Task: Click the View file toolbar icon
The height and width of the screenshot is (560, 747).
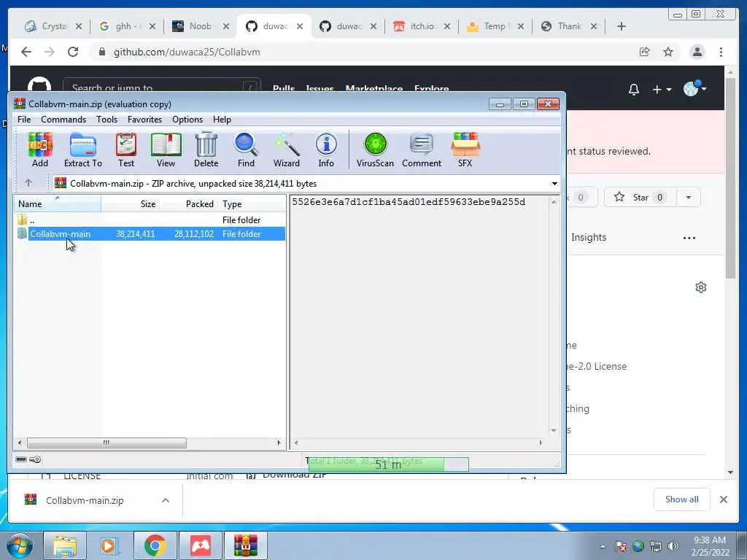Action: pyautogui.click(x=166, y=149)
